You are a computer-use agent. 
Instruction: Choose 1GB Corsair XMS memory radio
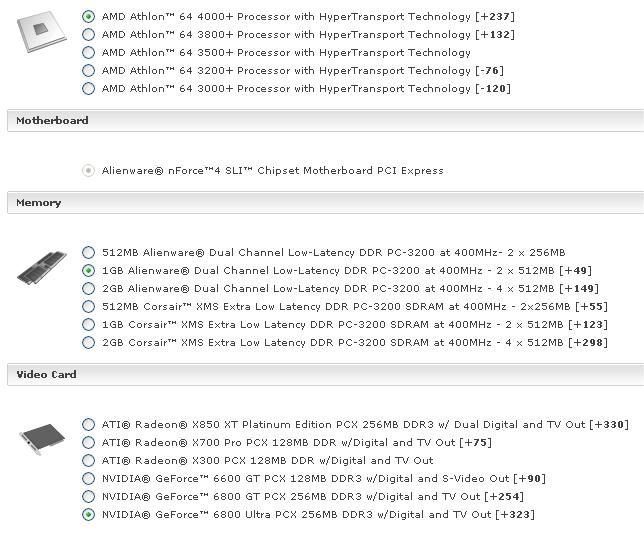click(x=89, y=325)
